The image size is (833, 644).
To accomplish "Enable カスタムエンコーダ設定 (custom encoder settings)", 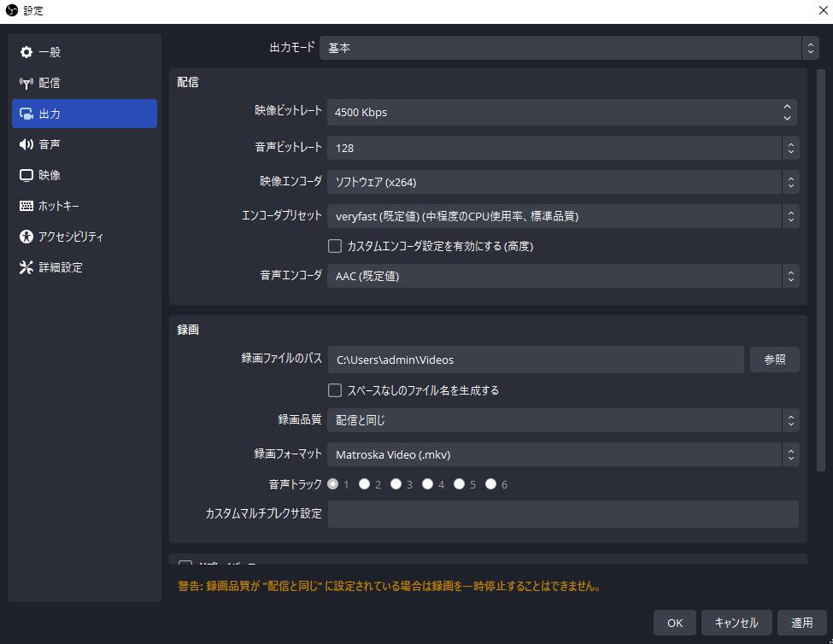I will pyautogui.click(x=335, y=246).
